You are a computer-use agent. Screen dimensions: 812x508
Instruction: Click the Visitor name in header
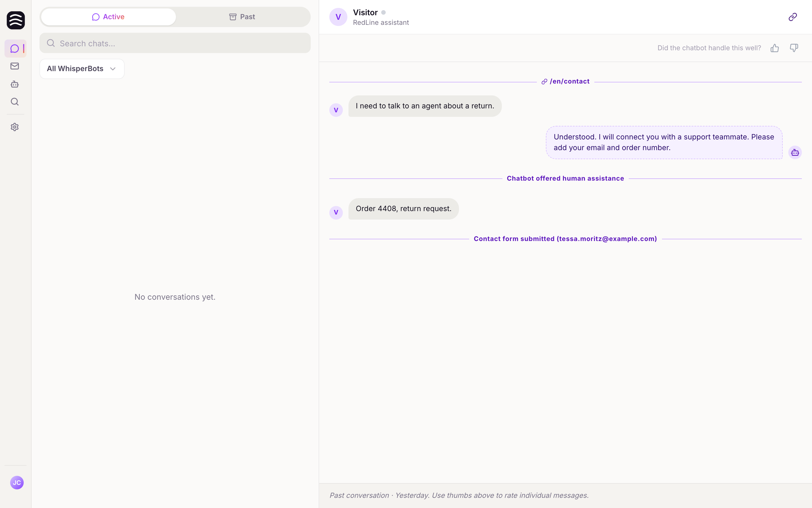[x=365, y=12]
